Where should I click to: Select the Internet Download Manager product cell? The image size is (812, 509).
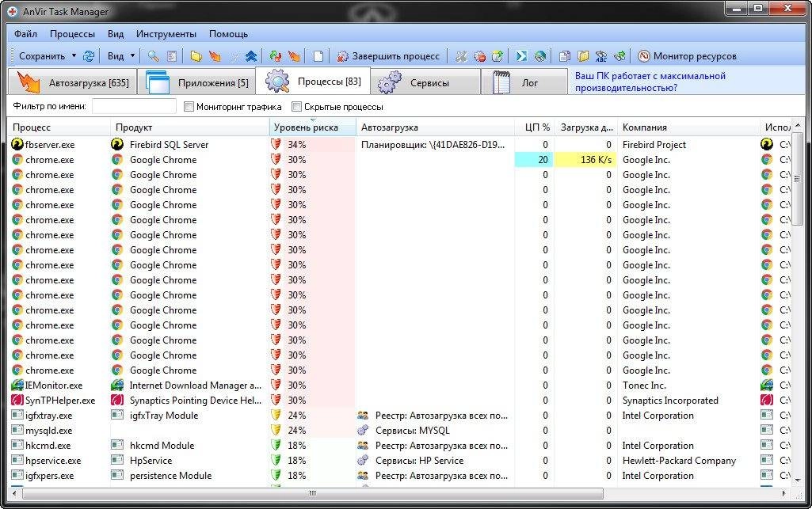189,385
